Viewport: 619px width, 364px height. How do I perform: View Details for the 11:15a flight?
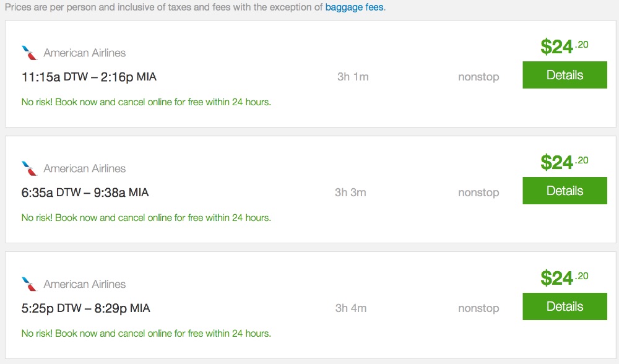[x=565, y=75]
